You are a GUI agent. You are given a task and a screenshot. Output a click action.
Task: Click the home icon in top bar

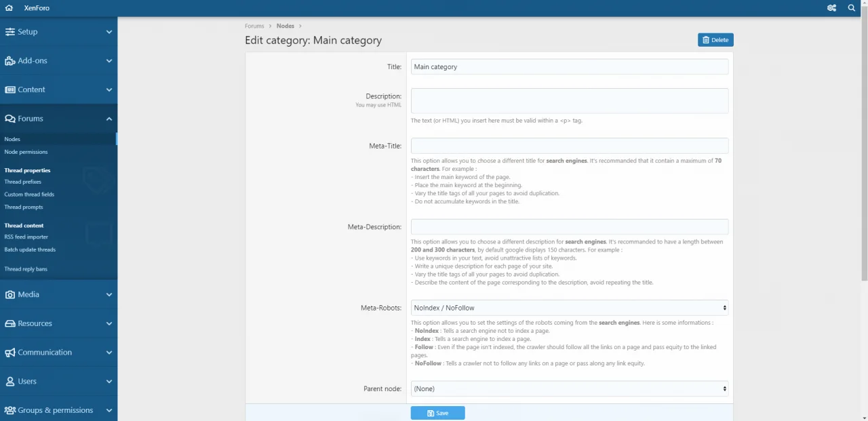(x=9, y=8)
